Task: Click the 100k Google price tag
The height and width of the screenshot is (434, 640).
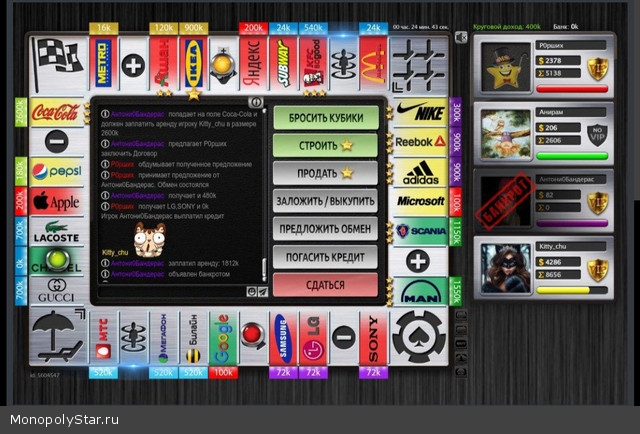Action: (223, 372)
